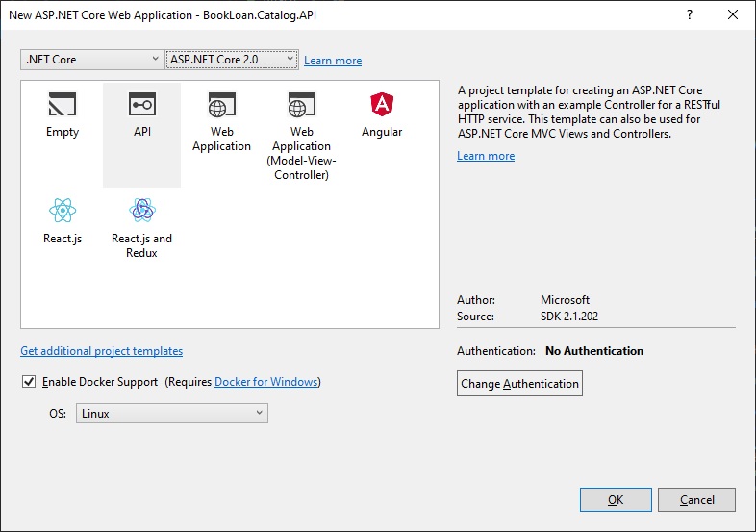Toggle Enable Docker Support checkbox
756x532 pixels.
click(x=29, y=382)
